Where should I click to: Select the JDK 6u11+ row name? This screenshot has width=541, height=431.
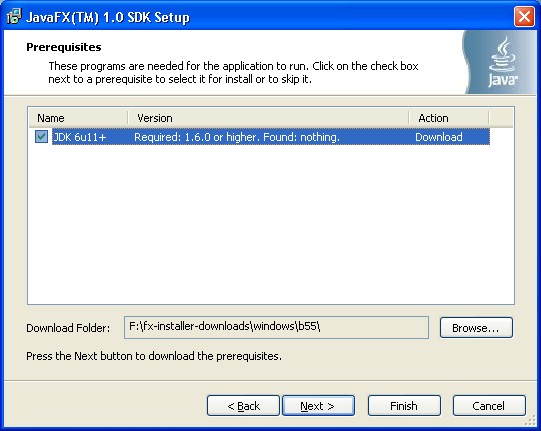80,137
